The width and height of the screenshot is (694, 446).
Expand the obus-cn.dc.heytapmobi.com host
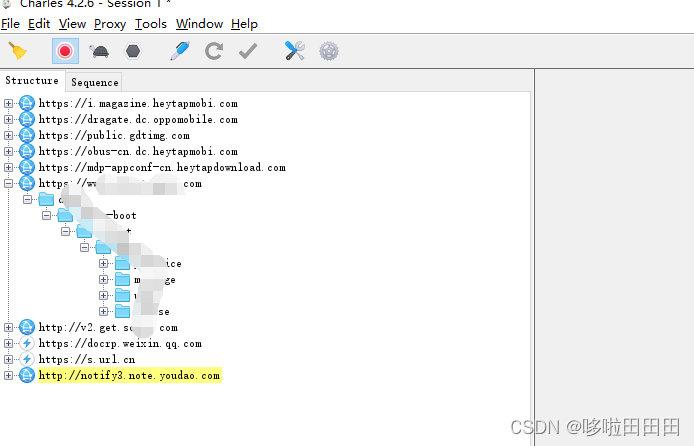[8, 151]
